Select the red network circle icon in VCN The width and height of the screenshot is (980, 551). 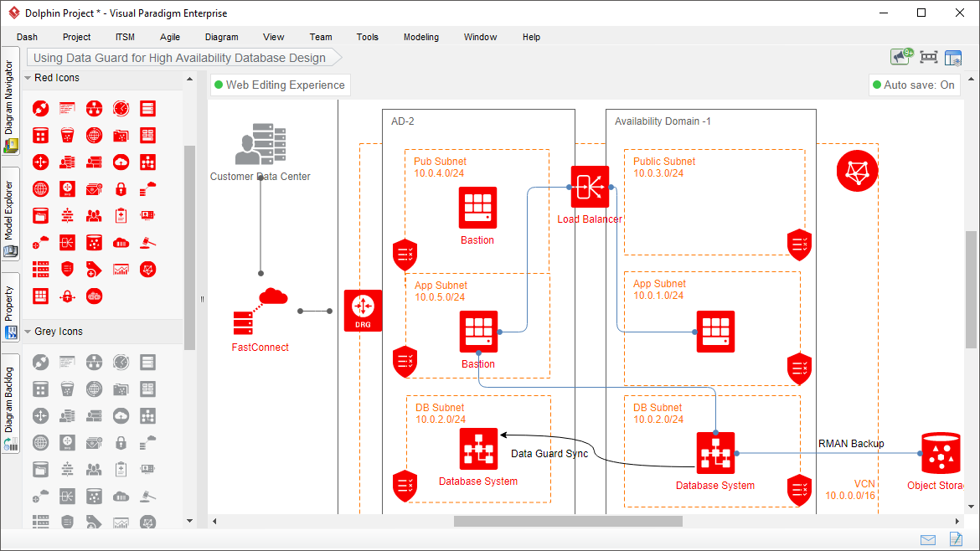point(857,171)
